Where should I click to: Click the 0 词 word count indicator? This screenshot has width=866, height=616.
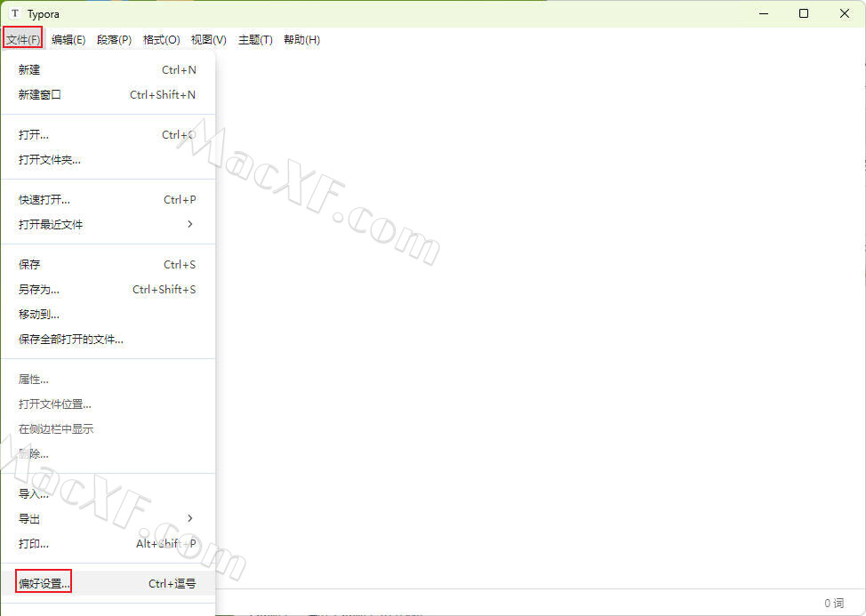point(834,604)
